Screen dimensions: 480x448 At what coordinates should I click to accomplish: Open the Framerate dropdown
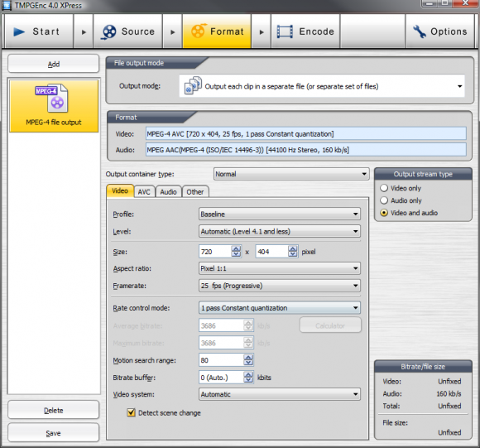280,286
